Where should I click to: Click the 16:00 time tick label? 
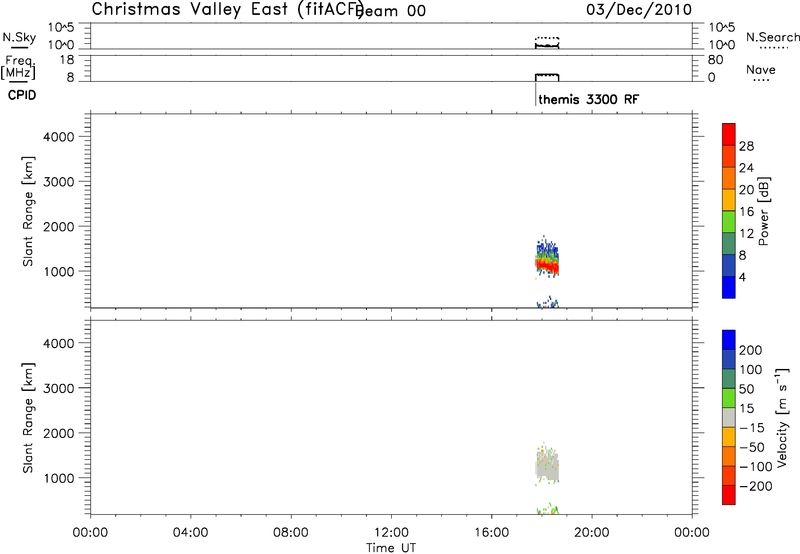491,533
